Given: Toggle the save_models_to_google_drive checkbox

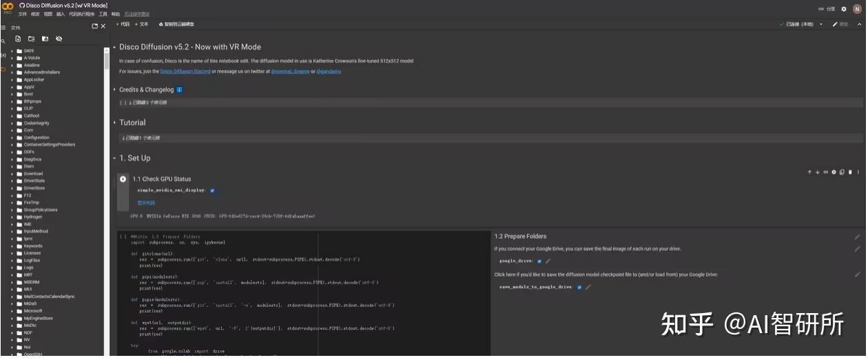Looking at the screenshot, I should (x=579, y=287).
